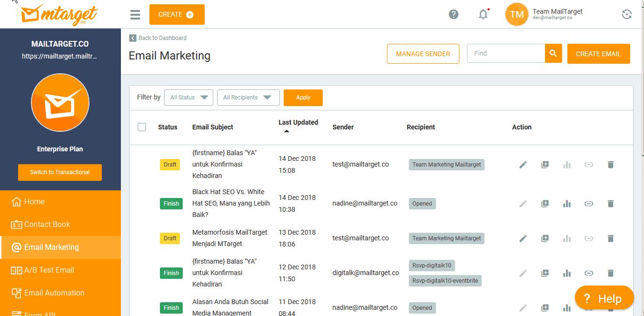Click the Finish status badge of Black Hat SEO
644x316 pixels.
[171, 204]
